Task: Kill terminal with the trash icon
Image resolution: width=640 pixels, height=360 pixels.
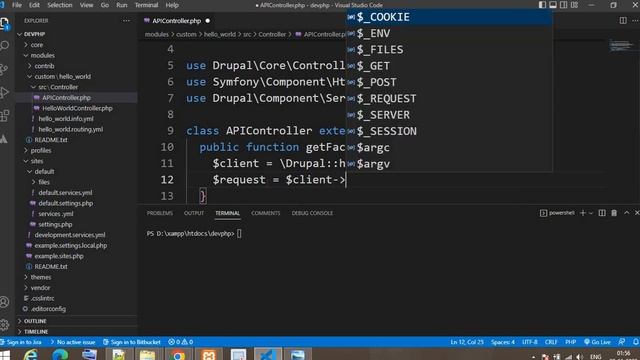Action: (614, 213)
